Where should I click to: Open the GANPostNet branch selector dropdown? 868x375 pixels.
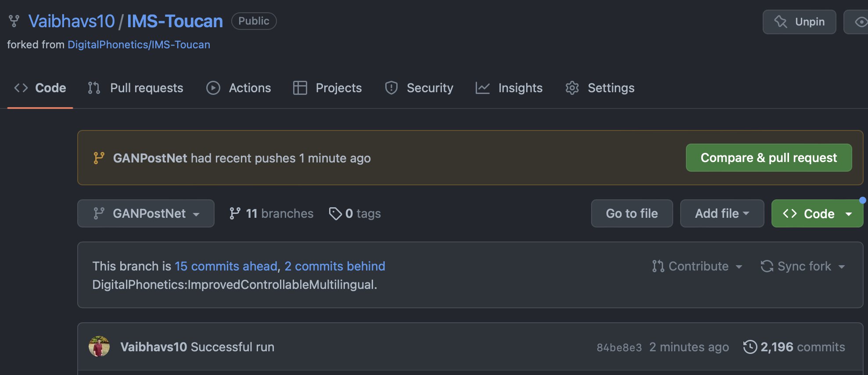point(146,213)
